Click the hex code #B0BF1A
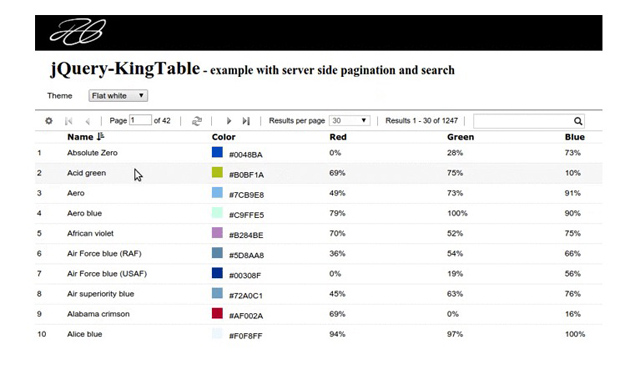Image resolution: width=625 pixels, height=375 pixels. [246, 175]
